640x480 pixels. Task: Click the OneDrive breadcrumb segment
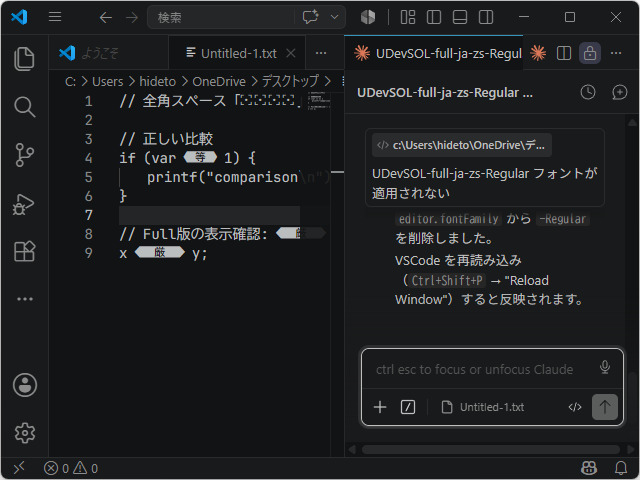pos(219,82)
